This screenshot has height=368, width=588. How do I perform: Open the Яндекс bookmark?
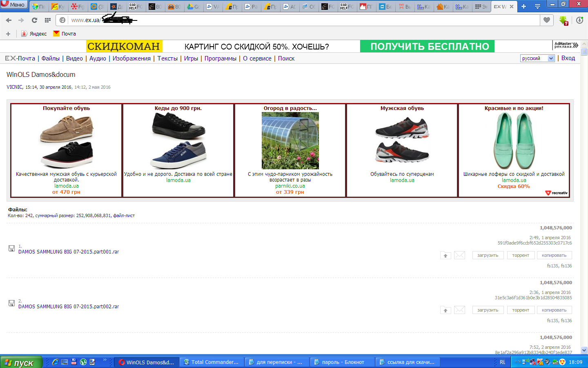pyautogui.click(x=34, y=34)
